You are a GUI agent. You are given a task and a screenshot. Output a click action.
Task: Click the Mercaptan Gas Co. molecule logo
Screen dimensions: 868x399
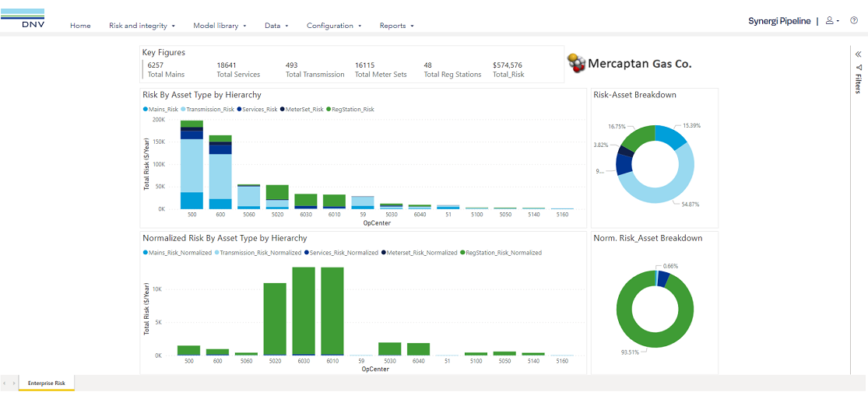pyautogui.click(x=576, y=64)
